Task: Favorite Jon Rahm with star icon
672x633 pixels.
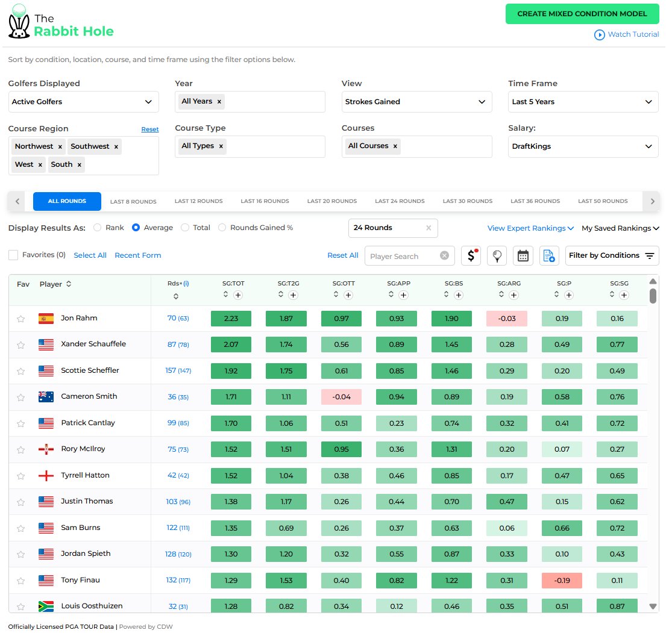Action: (20, 319)
